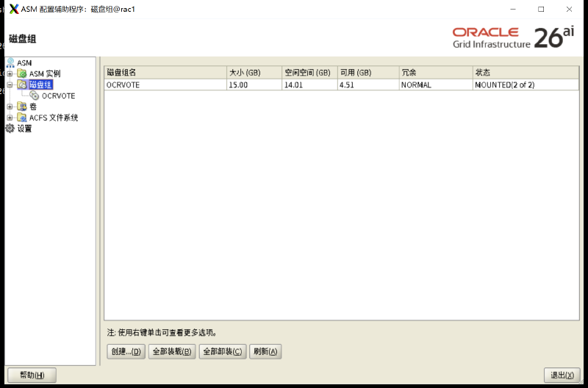Click the 全部卸装(C) button
The width and height of the screenshot is (588, 388).
(x=223, y=352)
